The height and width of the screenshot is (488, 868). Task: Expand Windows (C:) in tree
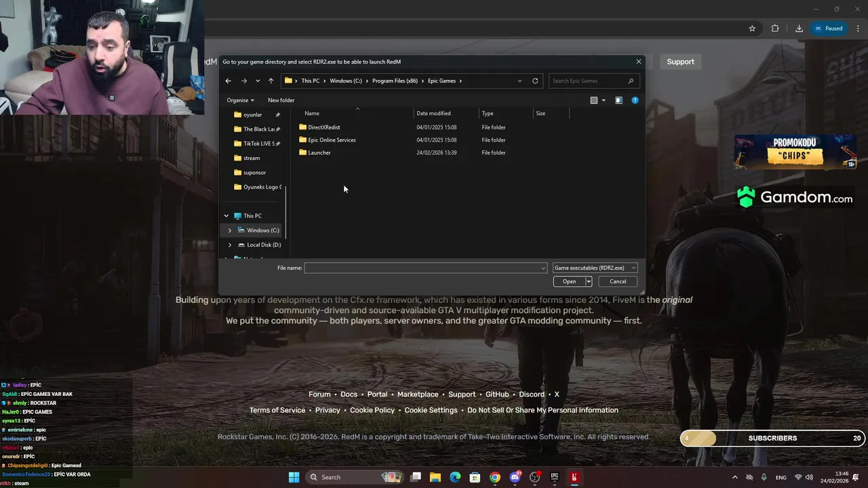(x=230, y=230)
